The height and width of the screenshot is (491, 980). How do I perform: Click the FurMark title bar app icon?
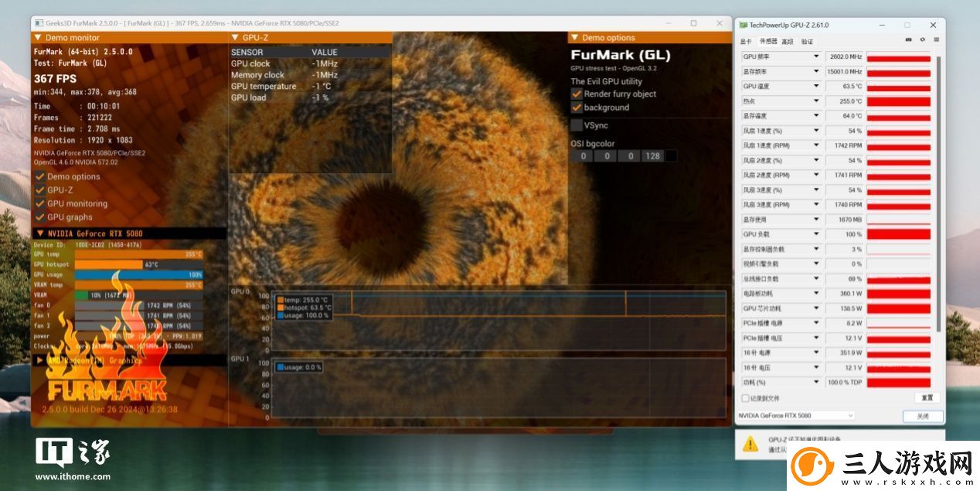[38, 23]
